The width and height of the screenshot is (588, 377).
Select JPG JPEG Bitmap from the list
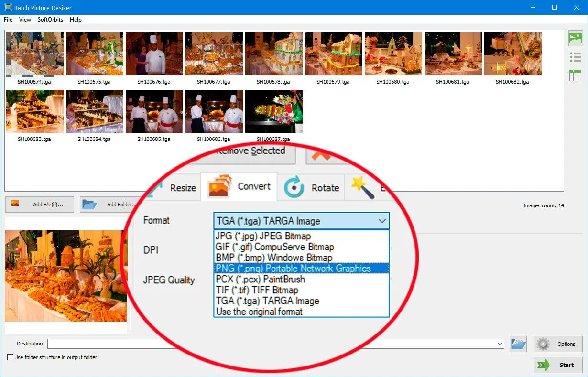pyautogui.click(x=263, y=236)
